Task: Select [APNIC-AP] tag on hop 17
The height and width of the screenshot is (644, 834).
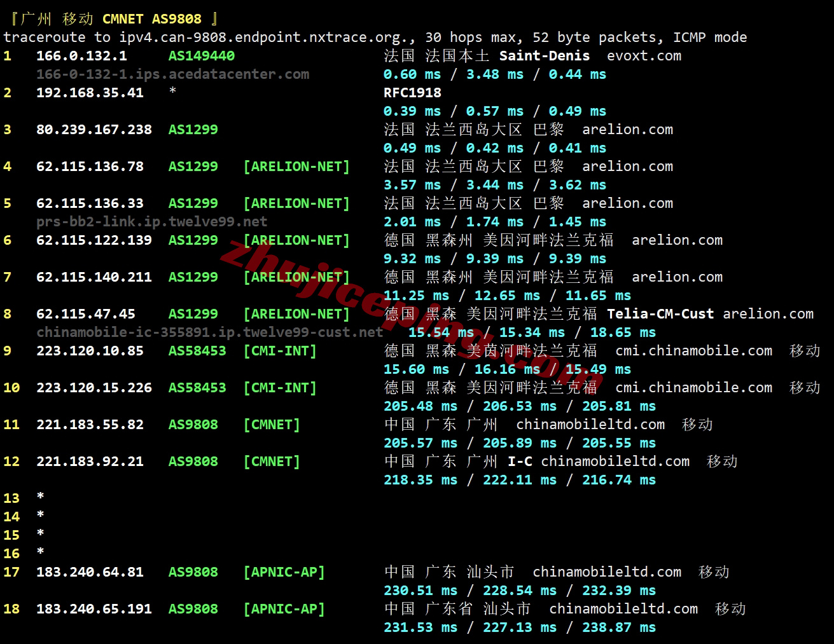Action: click(284, 572)
